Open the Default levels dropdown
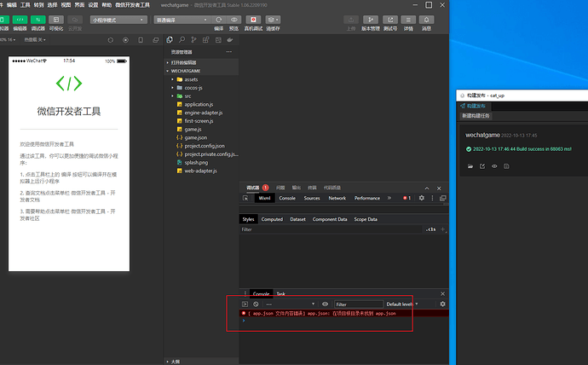Screen dimensions: 588x365 (402, 304)
